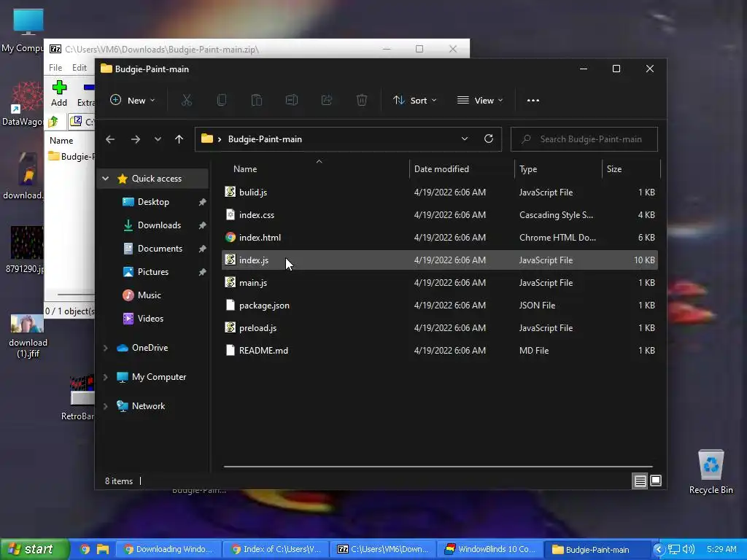This screenshot has width=747, height=560.
Task: Open the See more ellipsis menu
Action: point(533,101)
